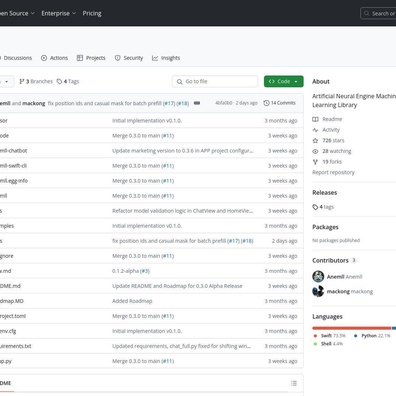Click the Insights graph icon
396x396 pixels.
tap(155, 58)
